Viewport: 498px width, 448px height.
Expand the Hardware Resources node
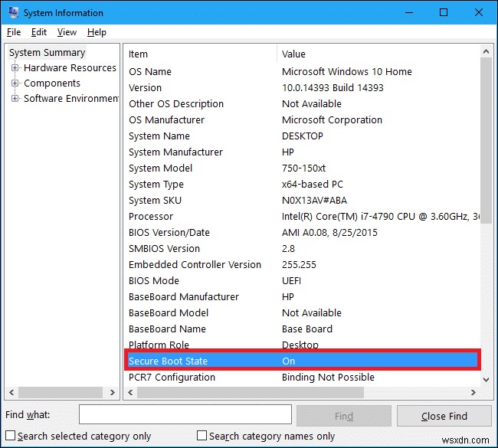(x=15, y=67)
